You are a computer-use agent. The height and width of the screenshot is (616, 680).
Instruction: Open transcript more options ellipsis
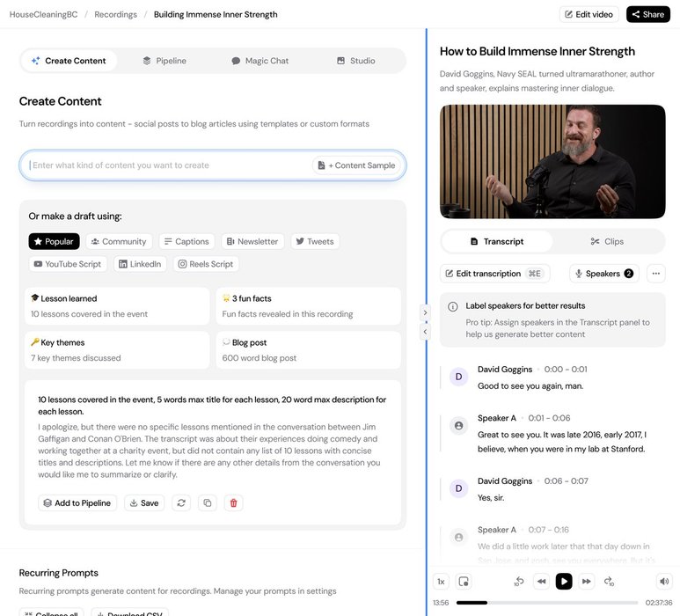(x=655, y=274)
